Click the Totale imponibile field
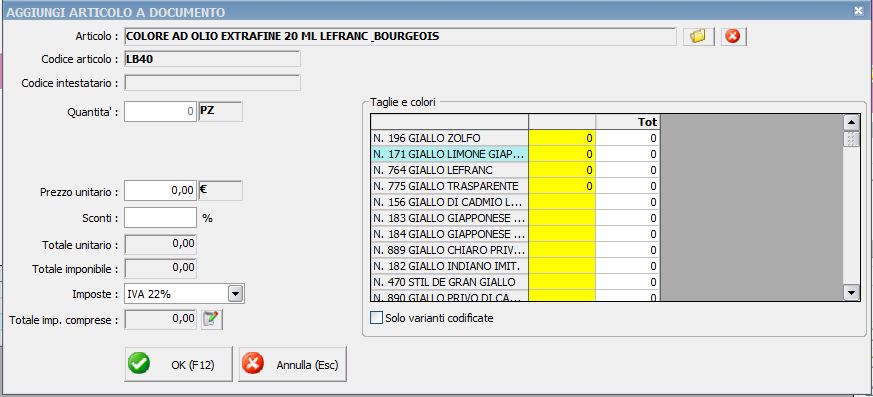873x397 pixels. click(x=160, y=268)
